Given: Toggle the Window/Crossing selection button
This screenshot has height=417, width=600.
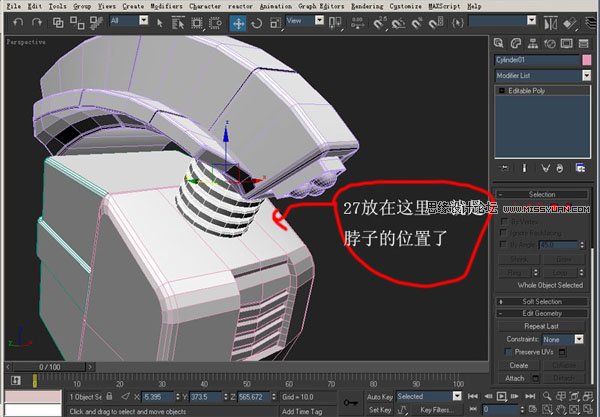Looking at the screenshot, I should point(215,23).
